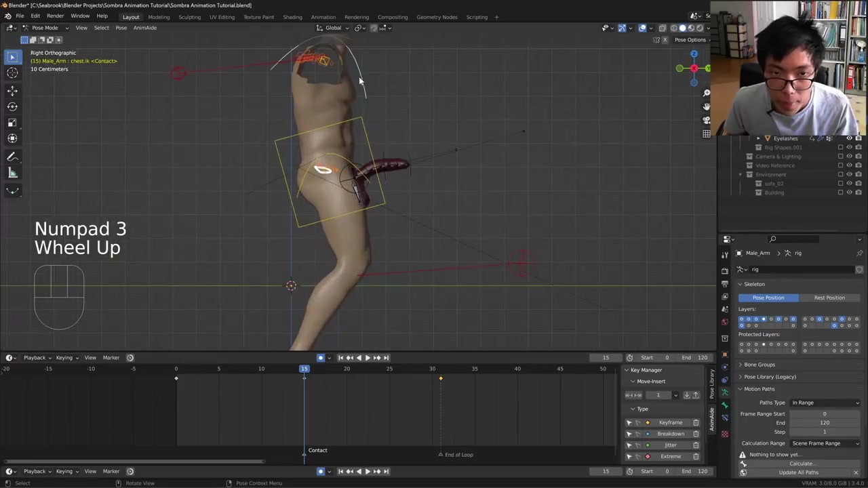Switch skeleton to Rest Position
The height and width of the screenshot is (488, 868).
click(x=829, y=298)
